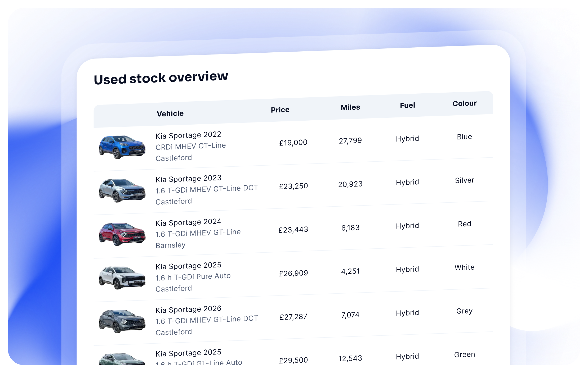
Task: Open the grey Kia Sportage thumbnail
Action: (x=122, y=321)
